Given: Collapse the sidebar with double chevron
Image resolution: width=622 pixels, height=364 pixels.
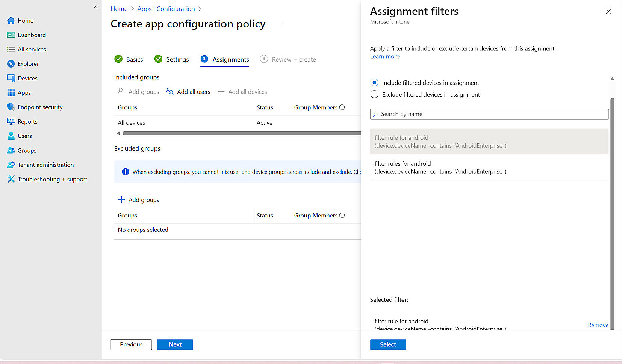Looking at the screenshot, I should coord(95,7).
